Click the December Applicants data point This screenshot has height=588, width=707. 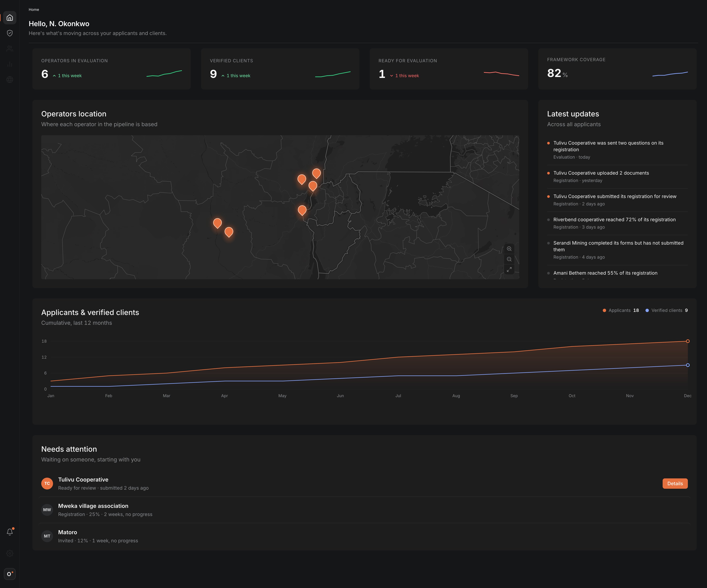[688, 341]
